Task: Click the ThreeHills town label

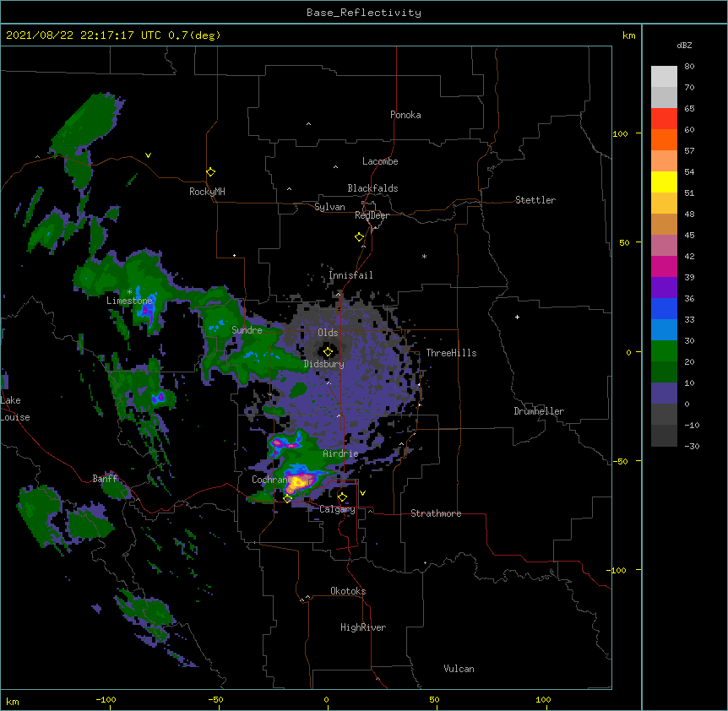Action: tap(451, 353)
